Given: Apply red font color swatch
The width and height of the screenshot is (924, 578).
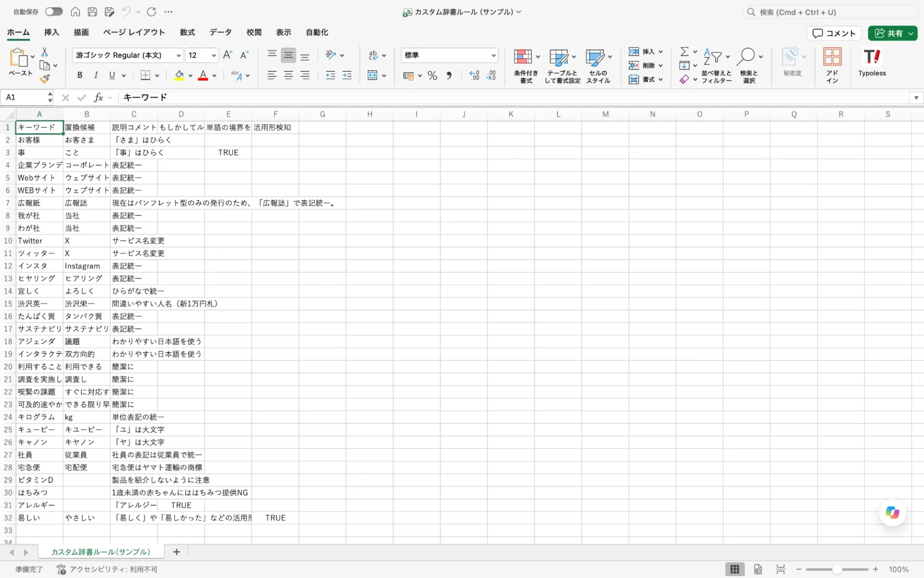Looking at the screenshot, I should pyautogui.click(x=203, y=76).
